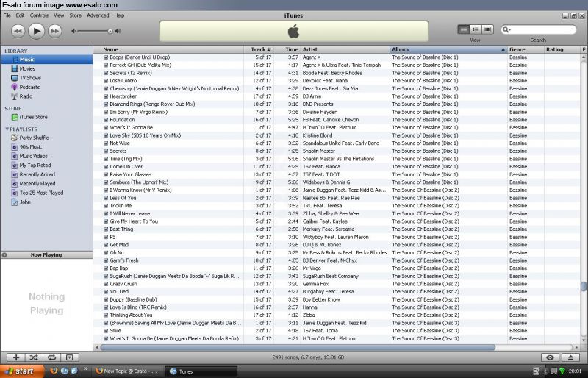Toggle shuffle mode
Image resolution: width=588 pixels, height=378 pixels.
click(x=34, y=357)
